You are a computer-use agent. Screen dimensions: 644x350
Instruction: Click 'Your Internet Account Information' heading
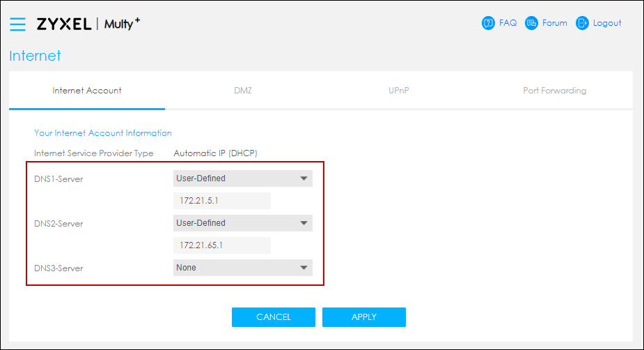tap(102, 133)
